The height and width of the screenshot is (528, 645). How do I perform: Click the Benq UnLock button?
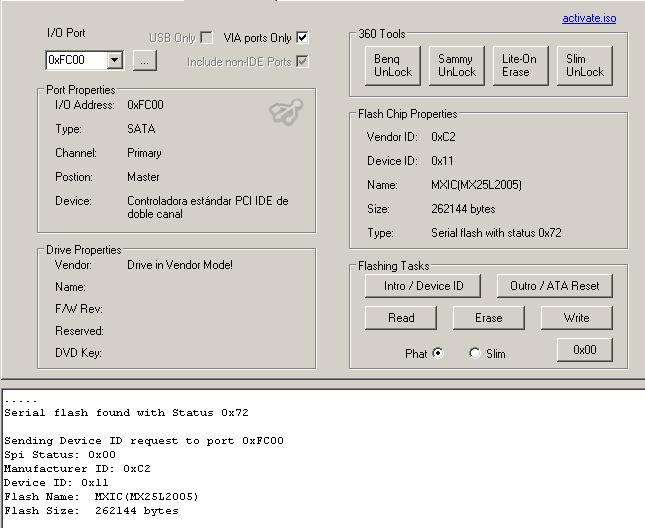[393, 66]
